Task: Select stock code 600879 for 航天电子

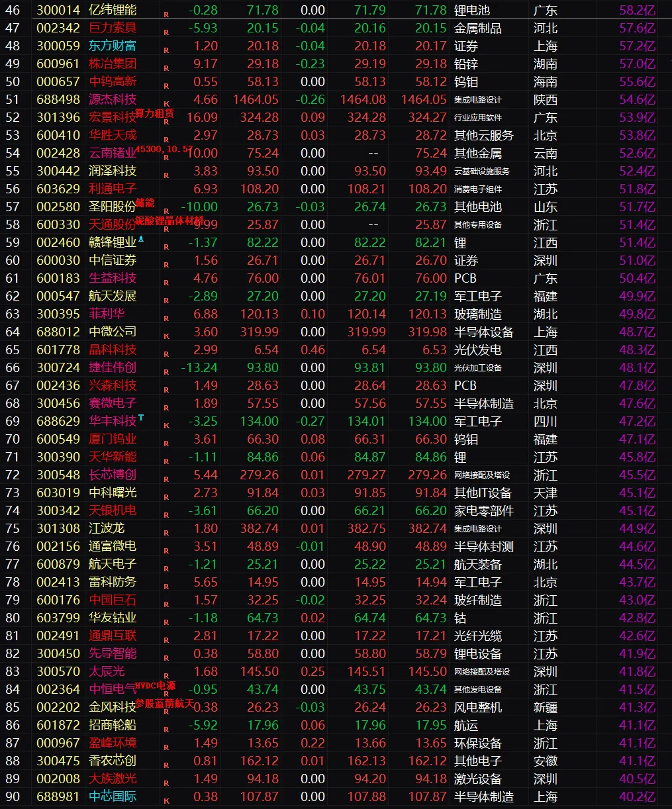Action: [58, 564]
